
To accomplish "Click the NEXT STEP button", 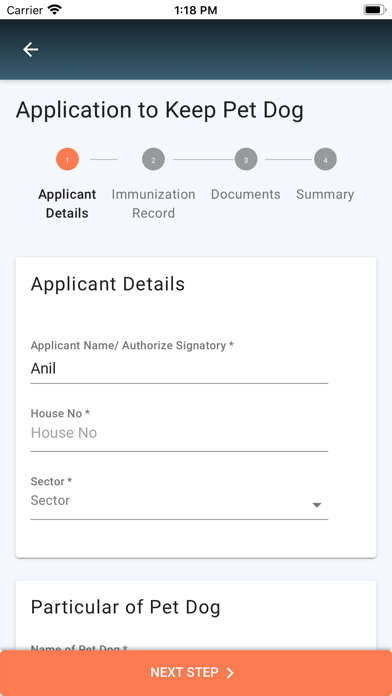I will click(x=196, y=673).
